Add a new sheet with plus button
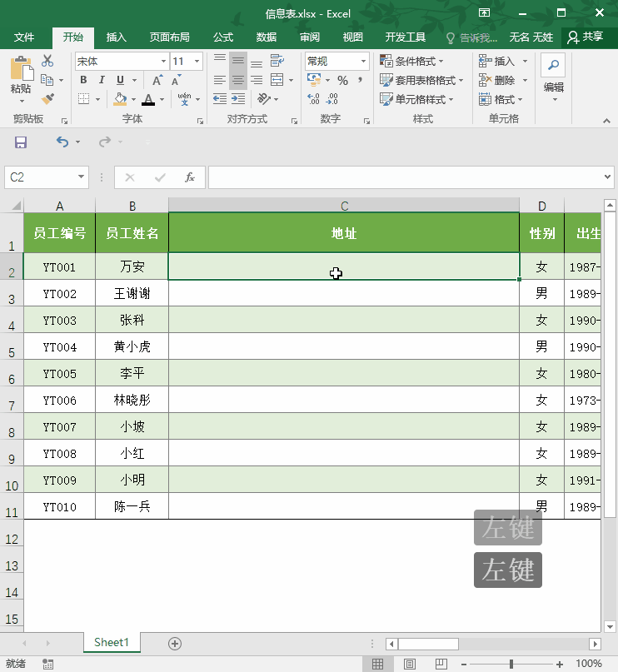The image size is (618, 672). click(175, 644)
